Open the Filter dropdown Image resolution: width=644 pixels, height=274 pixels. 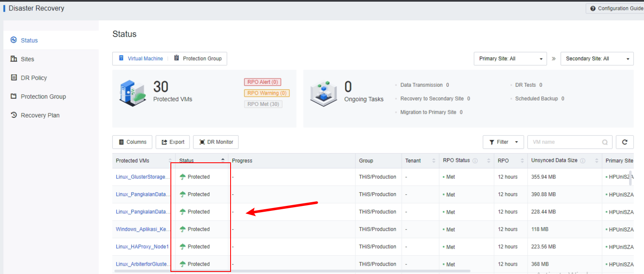click(x=503, y=142)
